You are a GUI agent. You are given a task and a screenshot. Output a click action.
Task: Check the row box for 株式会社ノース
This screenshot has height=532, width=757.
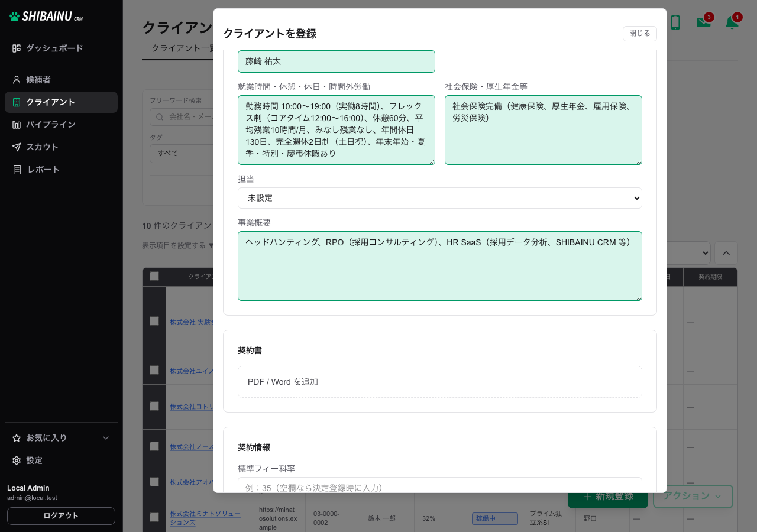tap(154, 446)
